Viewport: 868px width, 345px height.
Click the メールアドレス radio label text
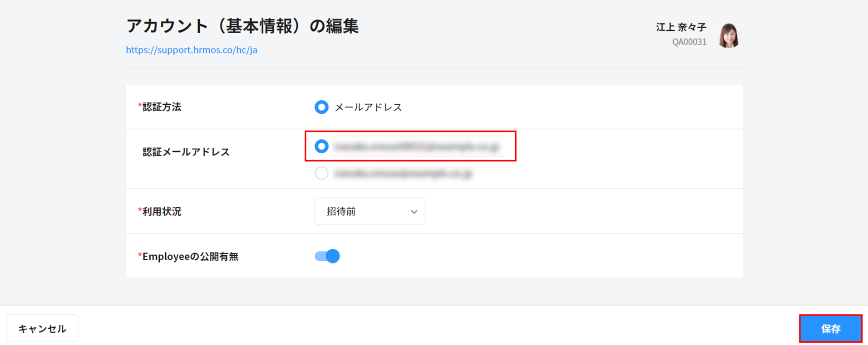point(368,107)
